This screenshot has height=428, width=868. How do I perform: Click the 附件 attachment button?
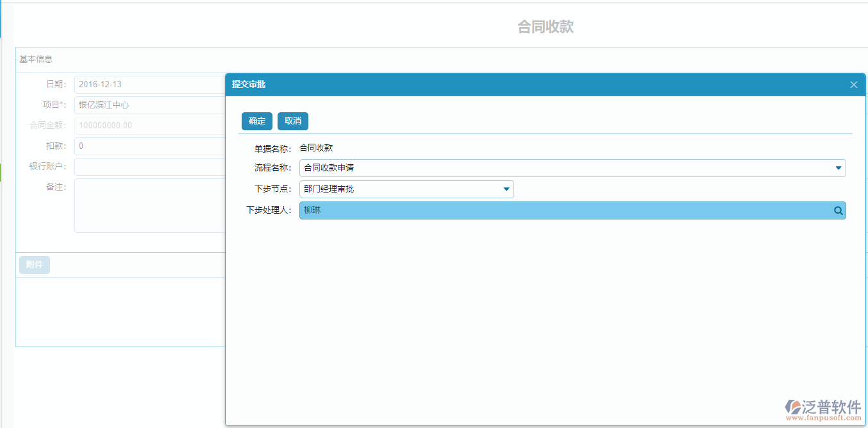(34, 264)
